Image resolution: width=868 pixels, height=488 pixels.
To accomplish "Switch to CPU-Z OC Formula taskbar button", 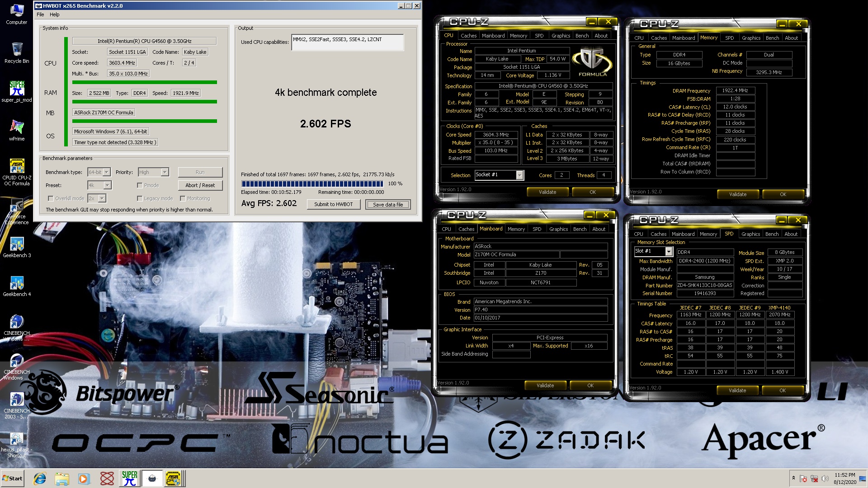I will pos(173,479).
